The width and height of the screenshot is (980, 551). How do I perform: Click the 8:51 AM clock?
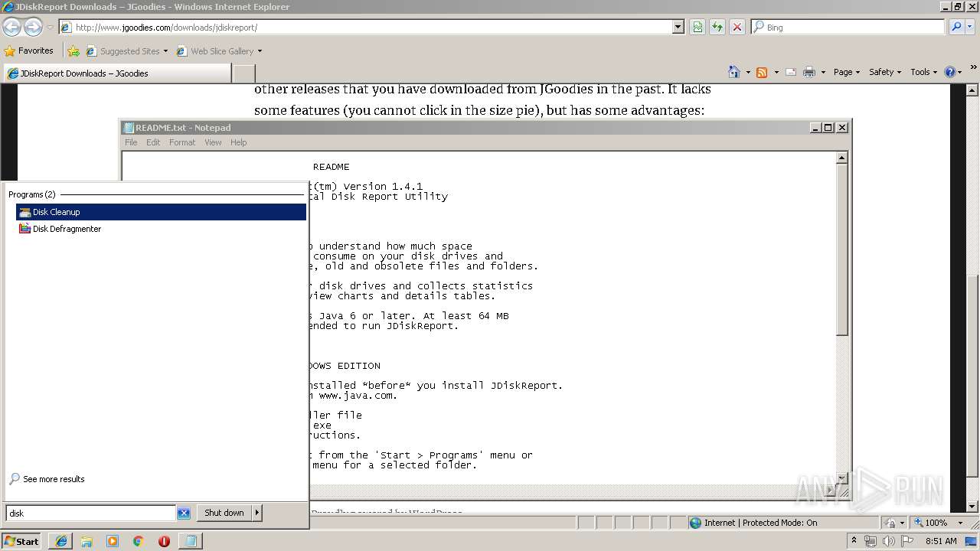point(941,541)
